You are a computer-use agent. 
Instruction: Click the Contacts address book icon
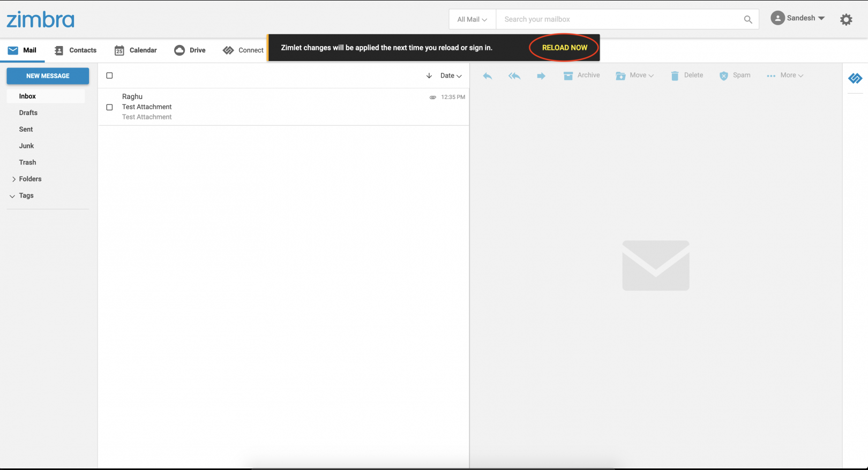pos(59,50)
